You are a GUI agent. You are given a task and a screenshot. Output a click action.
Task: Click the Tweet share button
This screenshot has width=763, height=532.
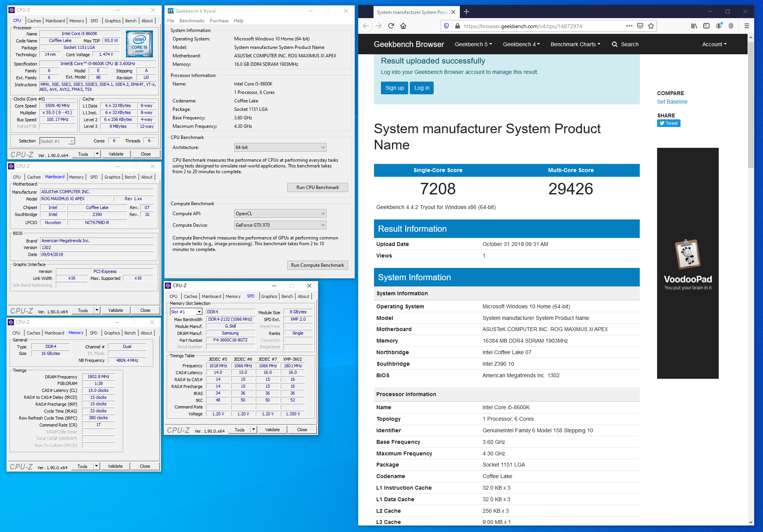pos(669,123)
